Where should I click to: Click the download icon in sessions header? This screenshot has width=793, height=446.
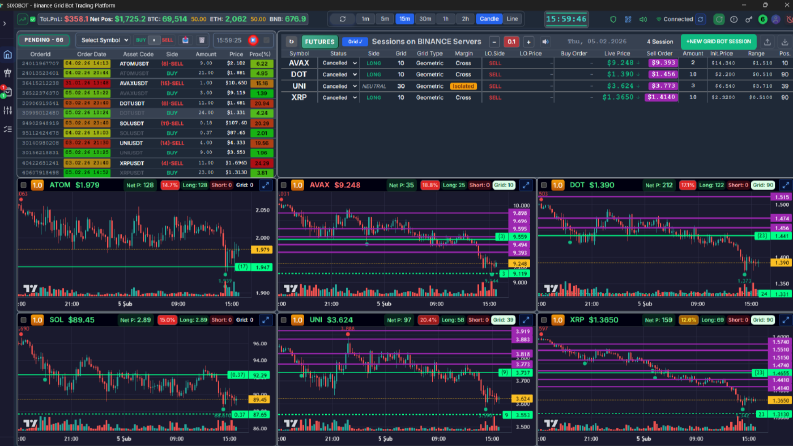784,42
